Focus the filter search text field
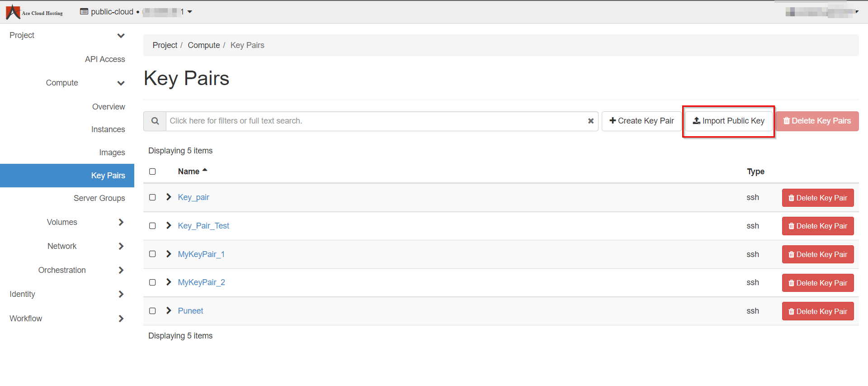The height and width of the screenshot is (386, 868). tap(375, 121)
